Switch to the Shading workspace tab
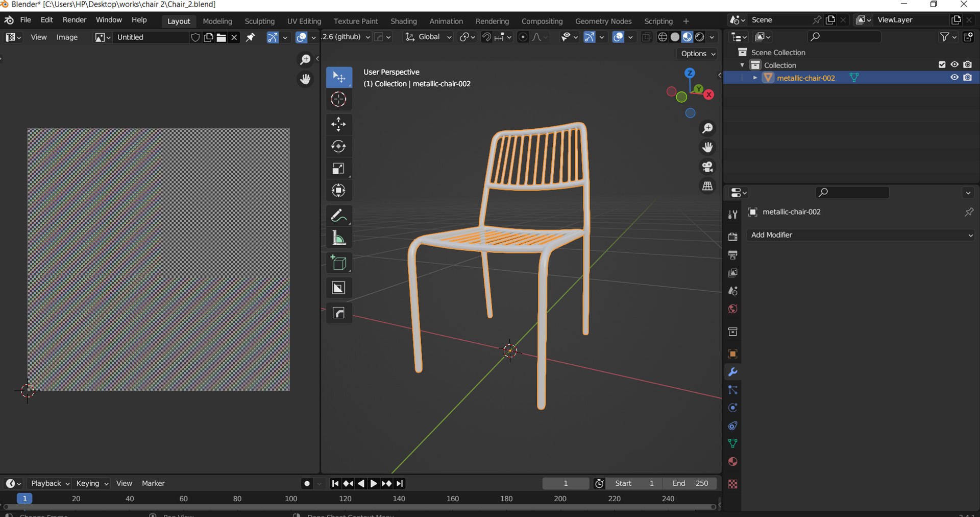Image resolution: width=980 pixels, height=517 pixels. pyautogui.click(x=404, y=21)
